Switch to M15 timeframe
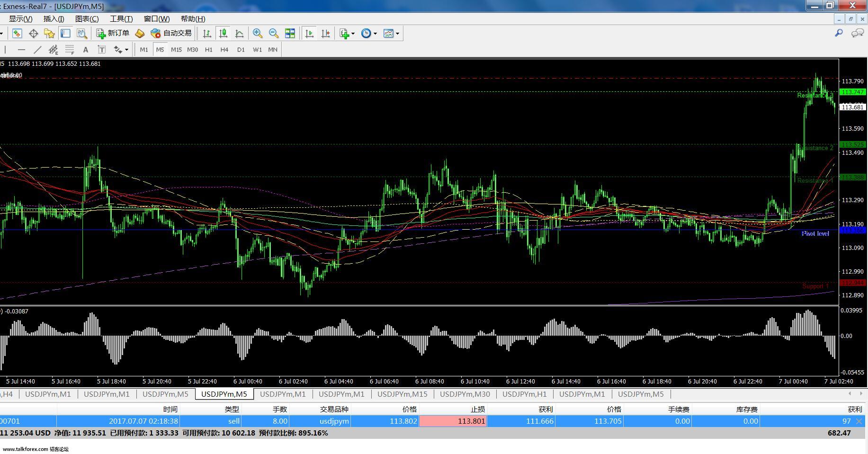 (x=176, y=49)
